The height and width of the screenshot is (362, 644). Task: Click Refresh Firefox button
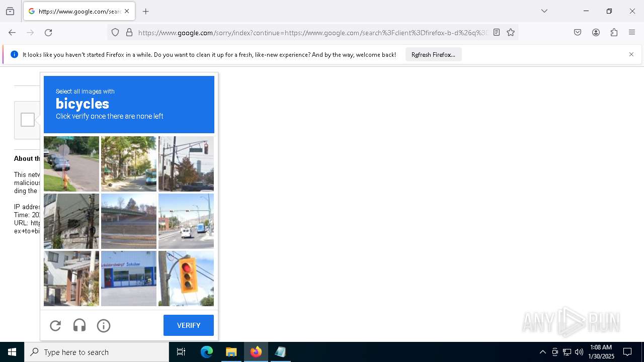[433, 54]
